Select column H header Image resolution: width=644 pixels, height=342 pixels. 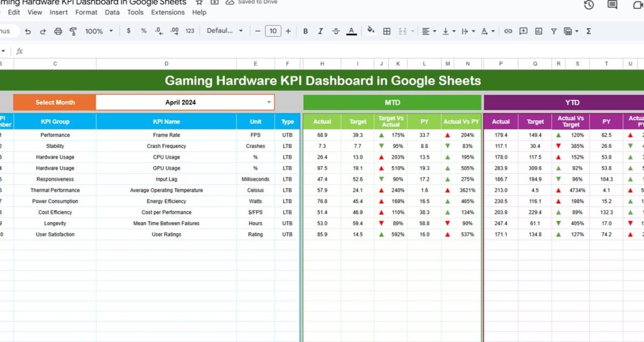pyautogui.click(x=322, y=64)
